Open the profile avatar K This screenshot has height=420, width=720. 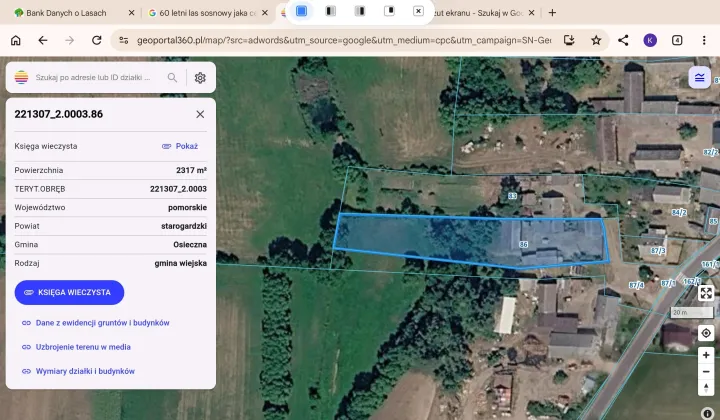[x=650, y=40]
